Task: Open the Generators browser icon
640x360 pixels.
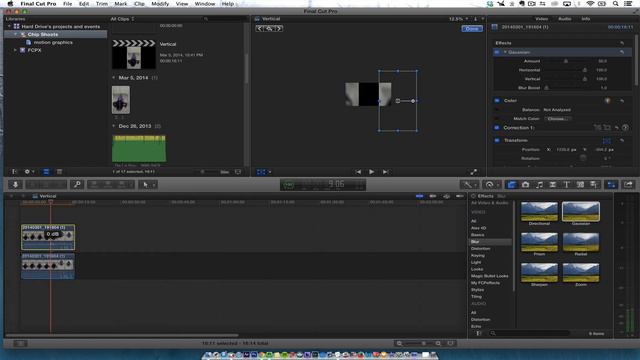Action: point(580,185)
